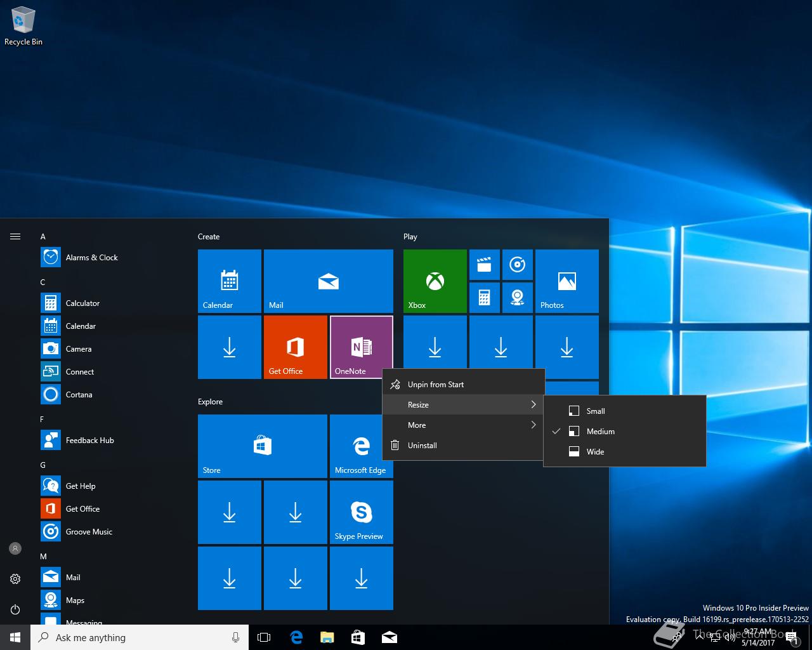Screen dimensions: 812x650
Task: Jump to letter F header in app list
Action: pyautogui.click(x=43, y=420)
